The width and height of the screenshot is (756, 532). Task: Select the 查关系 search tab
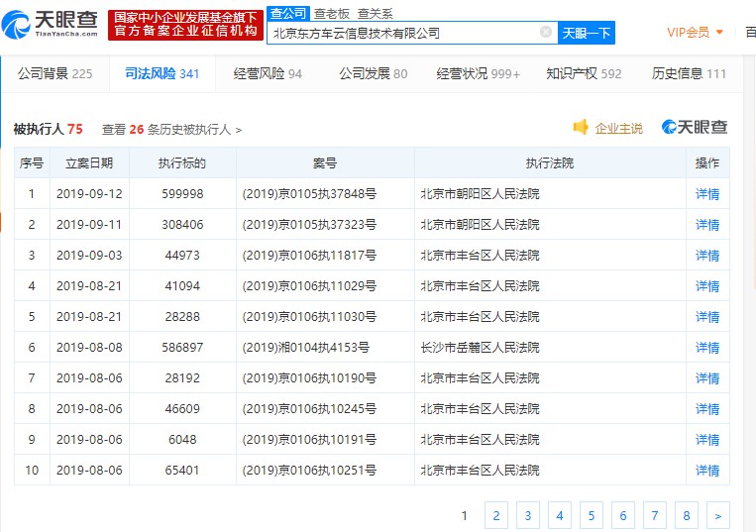[x=375, y=14]
